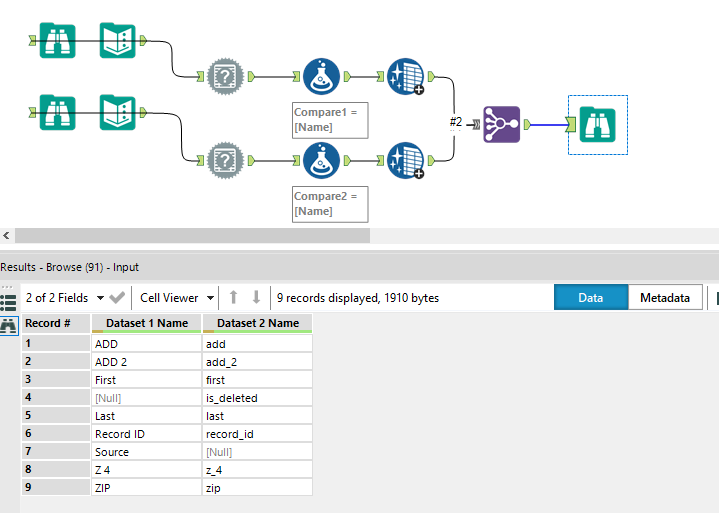Select the [Null] cell in record 4
The image size is (719, 513).
pos(147,397)
